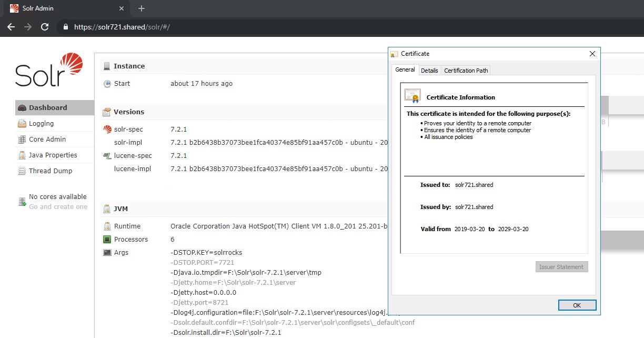Click the 'Issued by' value solr721.shared
The image size is (644, 338).
click(x=474, y=207)
